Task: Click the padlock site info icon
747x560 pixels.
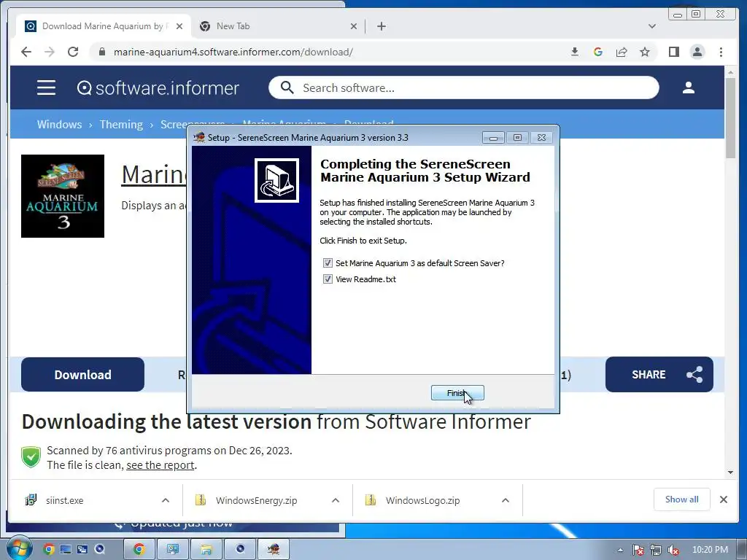Action: pos(102,52)
